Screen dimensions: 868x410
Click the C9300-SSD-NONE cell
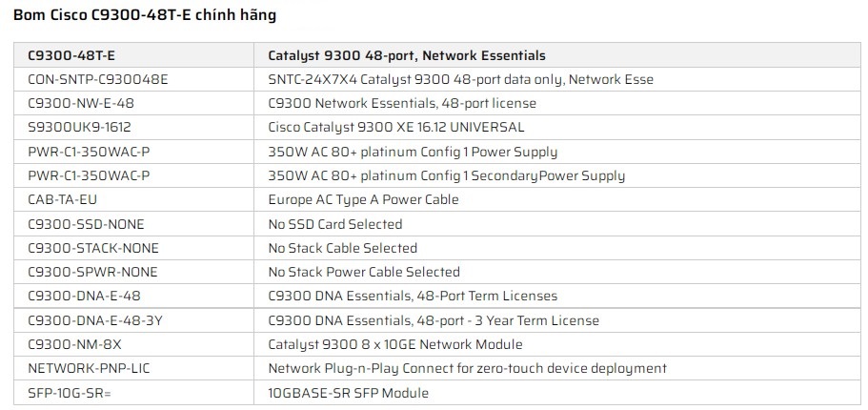pyautogui.click(x=82, y=224)
